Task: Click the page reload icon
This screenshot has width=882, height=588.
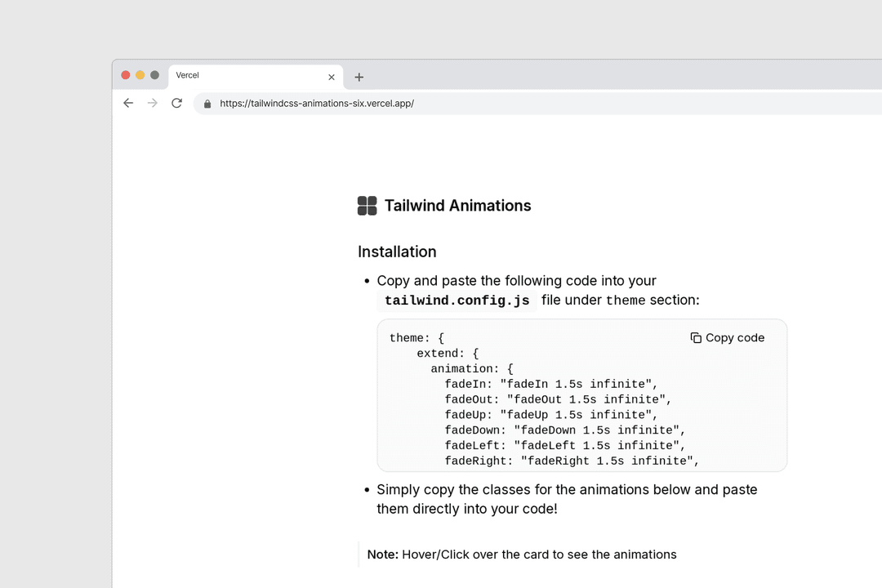Action: (x=177, y=103)
